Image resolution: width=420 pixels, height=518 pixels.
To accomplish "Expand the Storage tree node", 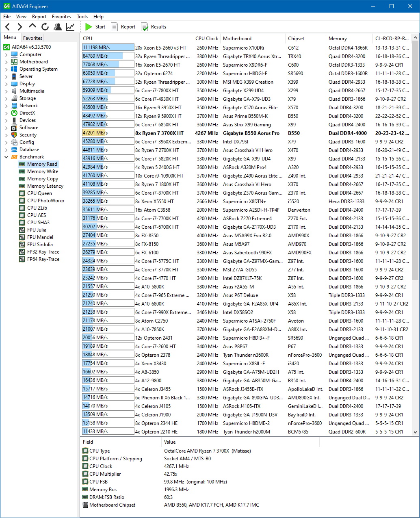I will (x=6, y=98).
